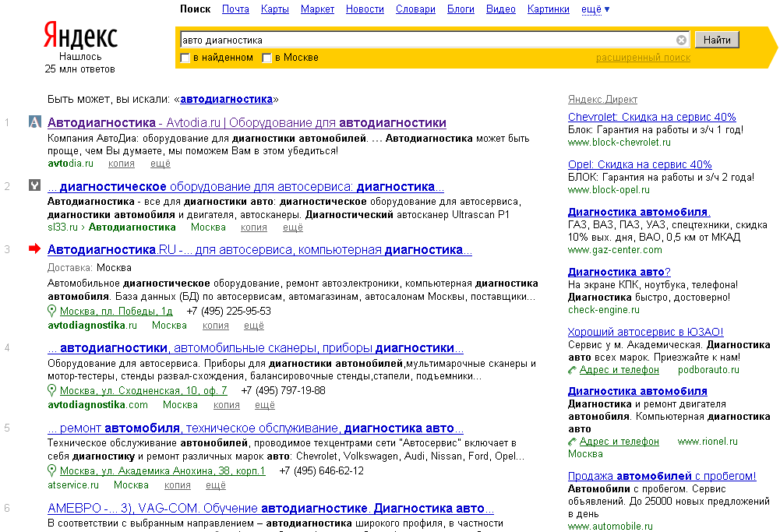Toggle the "в Москве" checkbox
780x532 pixels.
(x=267, y=58)
